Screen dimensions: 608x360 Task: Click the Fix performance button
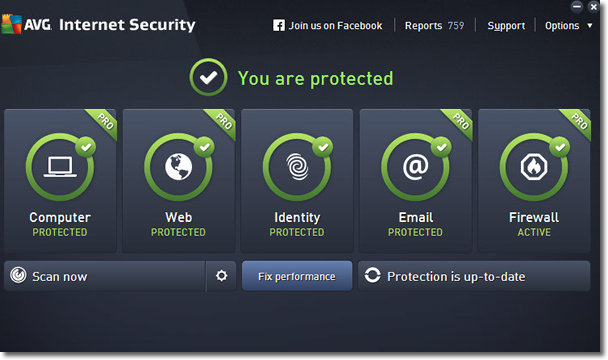click(x=297, y=276)
